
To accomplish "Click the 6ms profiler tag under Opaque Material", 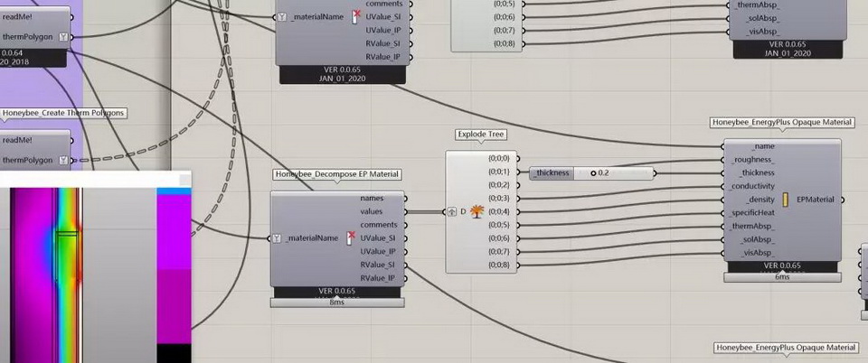I will coord(782,277).
